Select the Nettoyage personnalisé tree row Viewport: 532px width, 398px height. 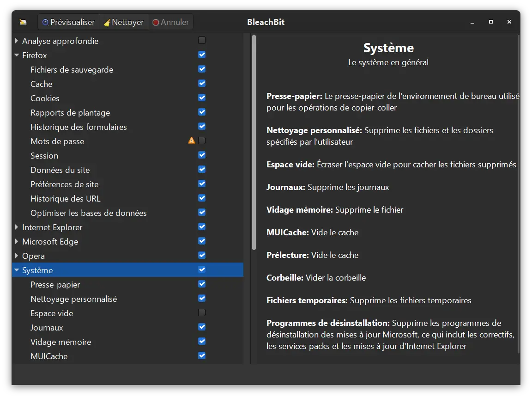click(x=127, y=299)
